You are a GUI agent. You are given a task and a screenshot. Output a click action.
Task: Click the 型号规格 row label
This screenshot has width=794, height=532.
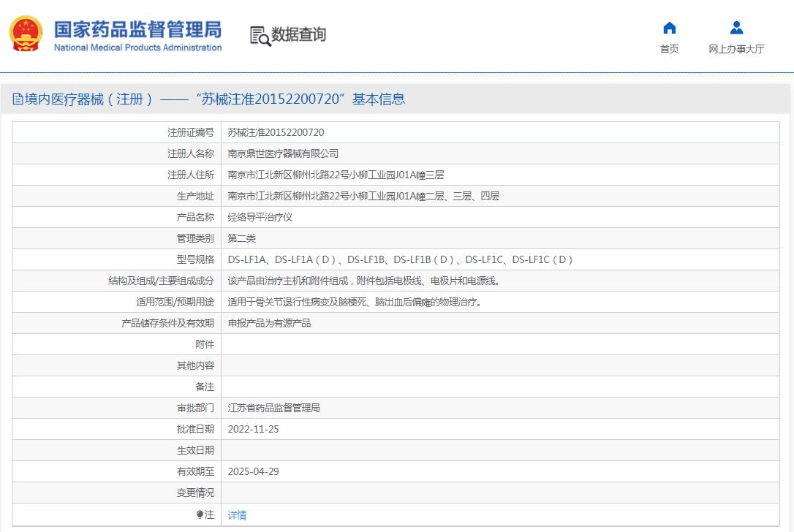[x=195, y=259]
